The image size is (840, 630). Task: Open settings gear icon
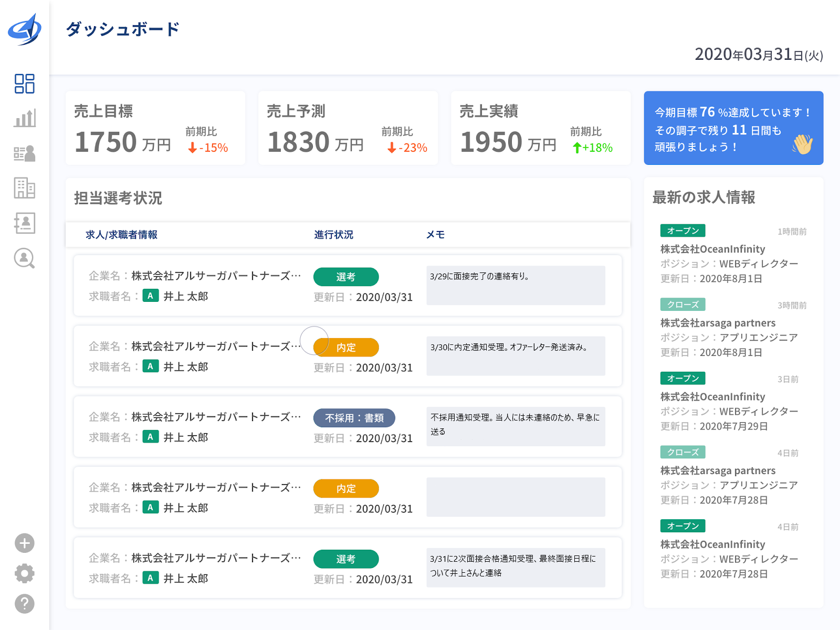point(25,573)
